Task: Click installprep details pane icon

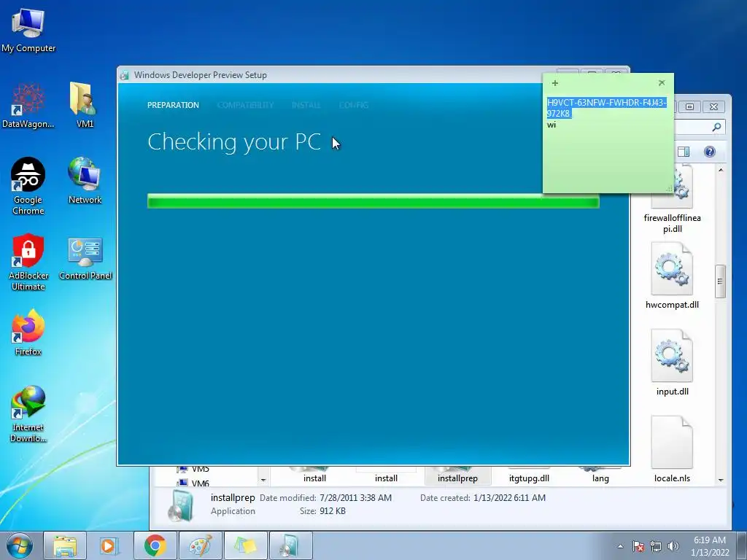Action: 181,506
